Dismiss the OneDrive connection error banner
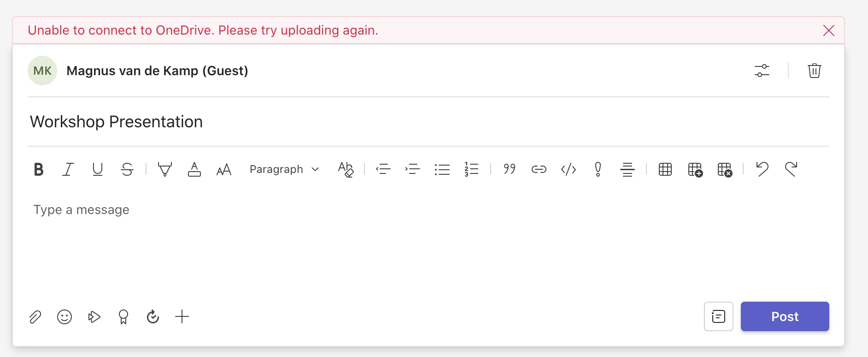Viewport: 868px width, 357px height. pos(829,30)
